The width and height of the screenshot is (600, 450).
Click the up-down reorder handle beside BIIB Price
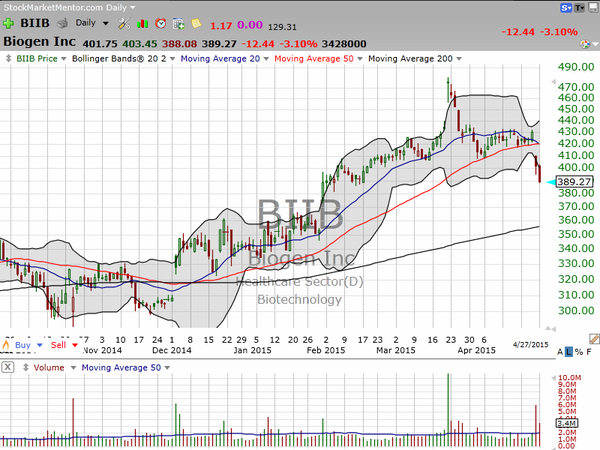(x=8, y=59)
